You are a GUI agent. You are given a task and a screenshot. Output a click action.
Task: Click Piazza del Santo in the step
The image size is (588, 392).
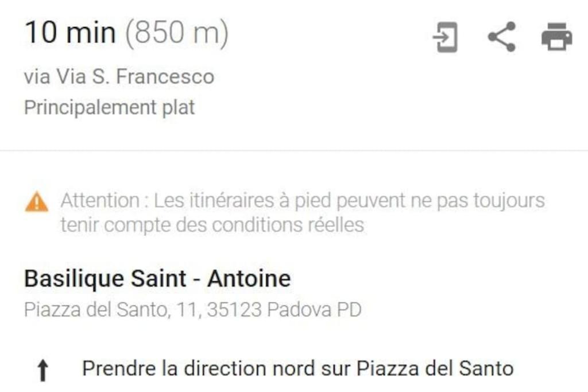click(x=435, y=368)
